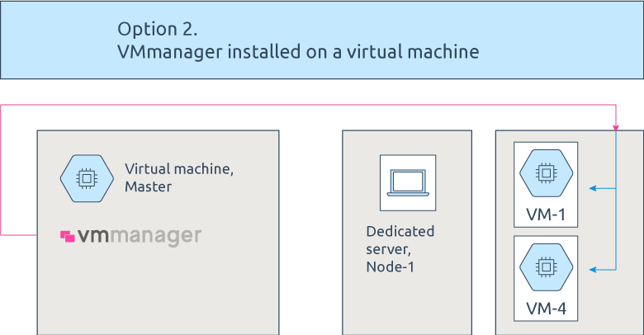This screenshot has height=335, width=644.
Task: Click the VM-1 hexagon chip icon
Action: click(x=546, y=173)
